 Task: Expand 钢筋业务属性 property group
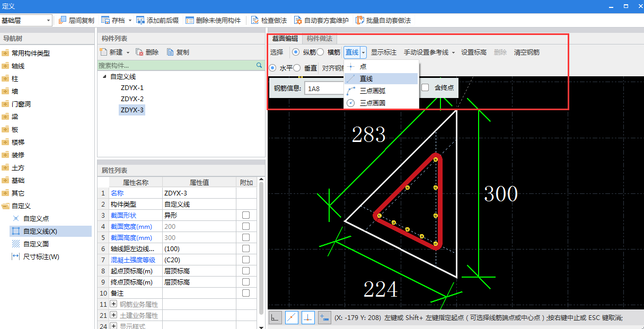coord(113,304)
